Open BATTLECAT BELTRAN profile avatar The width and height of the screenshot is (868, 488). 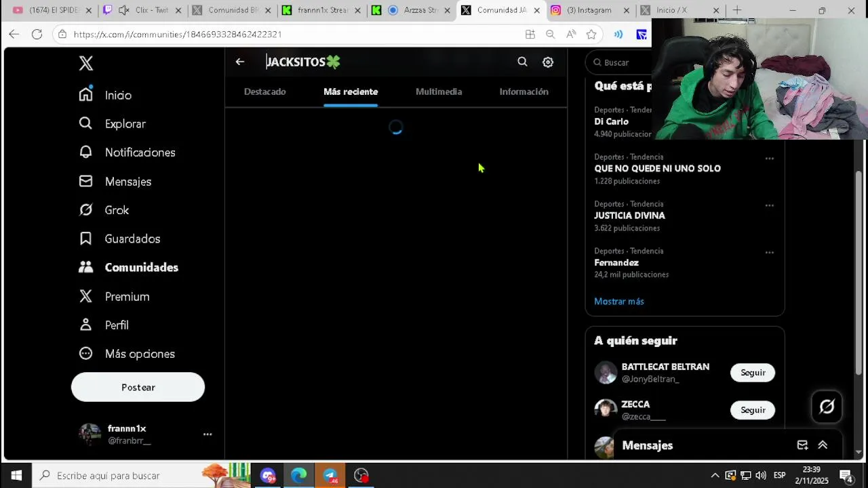[x=606, y=373]
